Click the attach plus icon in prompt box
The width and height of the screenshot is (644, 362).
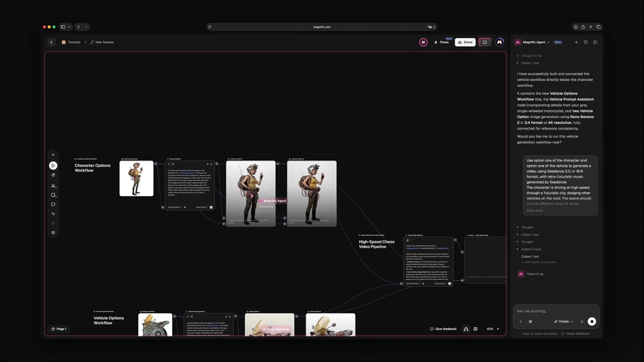pos(521,322)
